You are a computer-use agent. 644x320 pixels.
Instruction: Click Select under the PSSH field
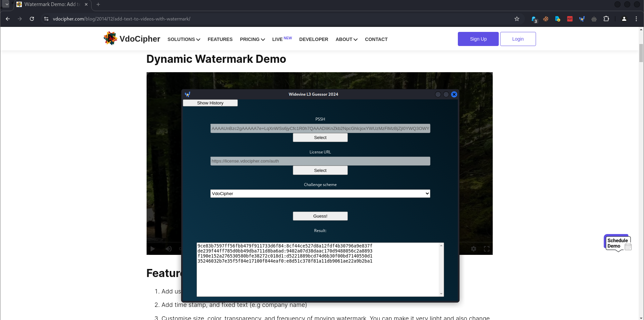click(x=320, y=138)
